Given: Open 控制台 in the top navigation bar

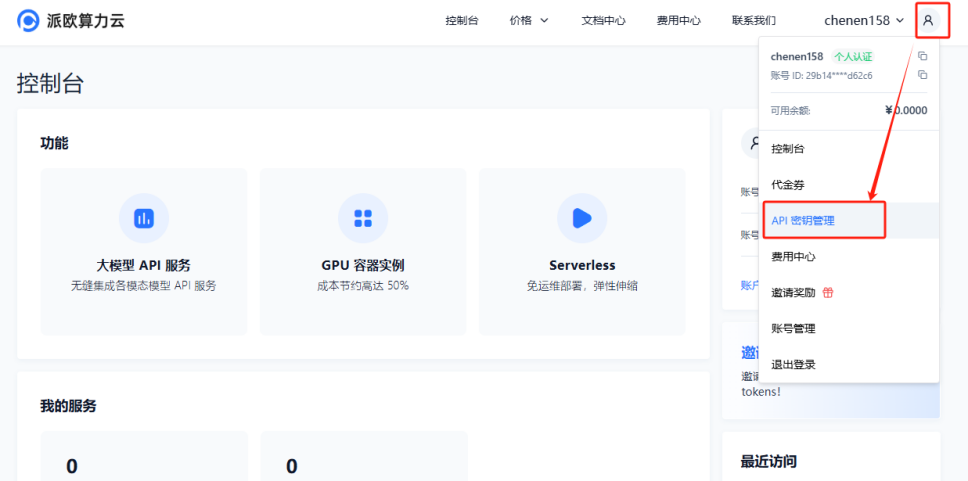Looking at the screenshot, I should [462, 20].
